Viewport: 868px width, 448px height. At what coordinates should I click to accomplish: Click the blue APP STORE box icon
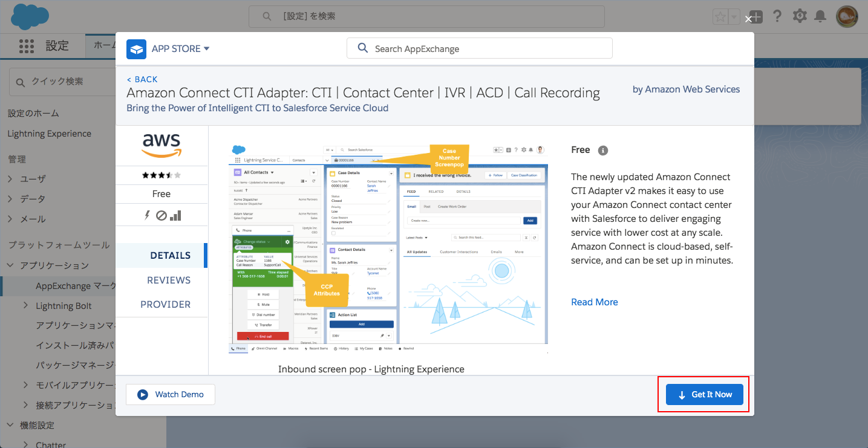pos(136,48)
